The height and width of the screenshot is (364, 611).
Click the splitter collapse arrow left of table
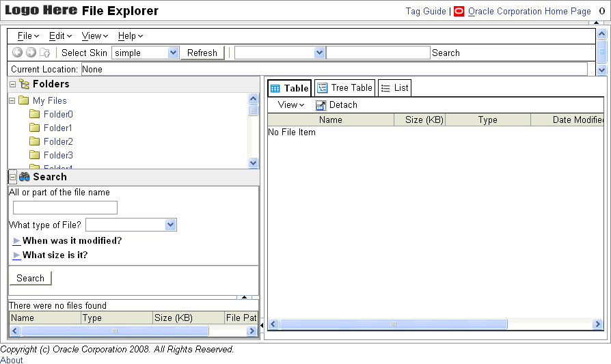coord(262,325)
